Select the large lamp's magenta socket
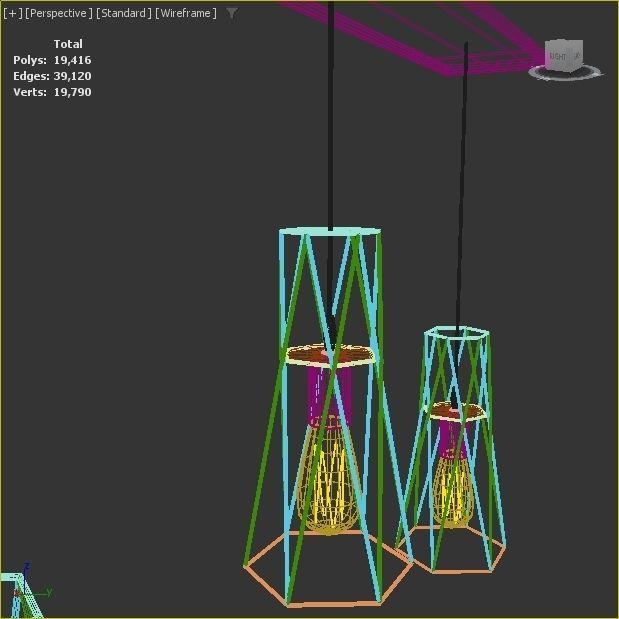 click(329, 395)
